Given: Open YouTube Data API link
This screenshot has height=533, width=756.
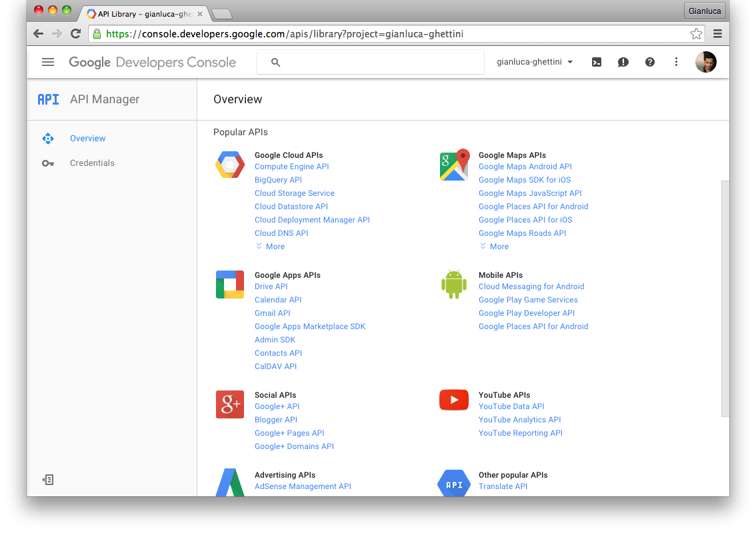Looking at the screenshot, I should point(511,406).
